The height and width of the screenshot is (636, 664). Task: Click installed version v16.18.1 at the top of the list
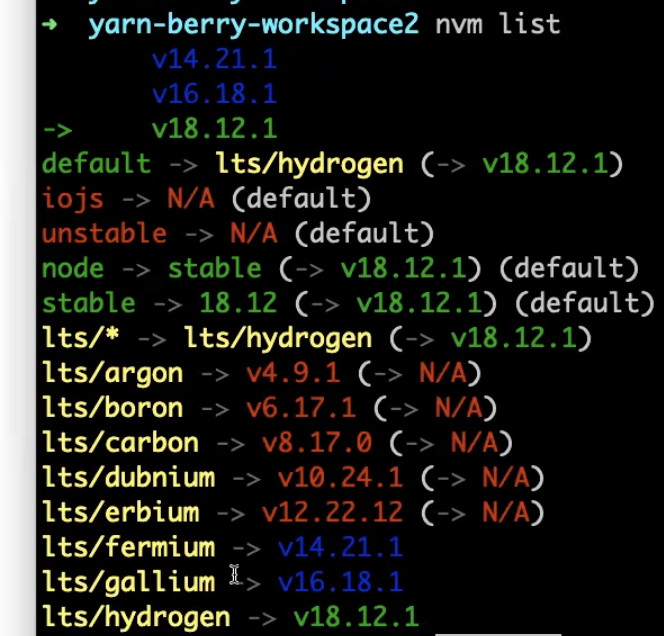(x=214, y=94)
